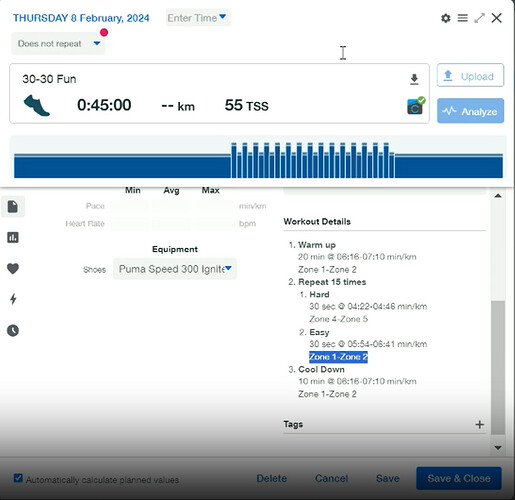The image size is (515, 500).
Task: Open the hamburger list menu icon
Action: pos(462,18)
